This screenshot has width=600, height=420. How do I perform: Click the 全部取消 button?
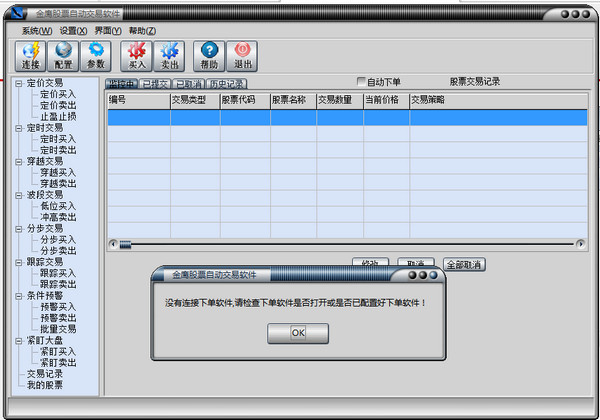[x=464, y=265]
